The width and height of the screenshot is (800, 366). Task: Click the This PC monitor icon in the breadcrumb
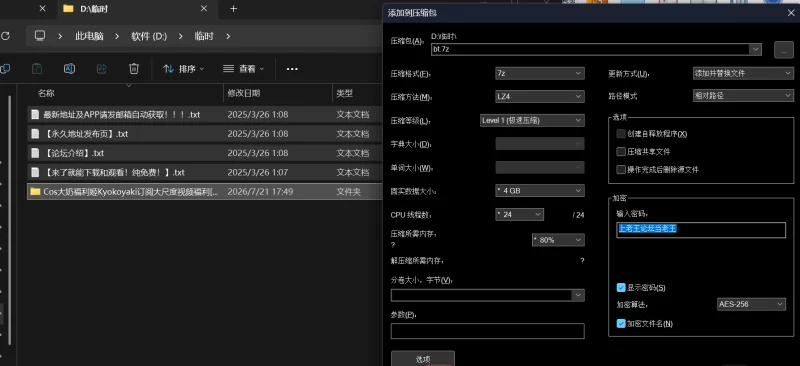[x=40, y=36]
